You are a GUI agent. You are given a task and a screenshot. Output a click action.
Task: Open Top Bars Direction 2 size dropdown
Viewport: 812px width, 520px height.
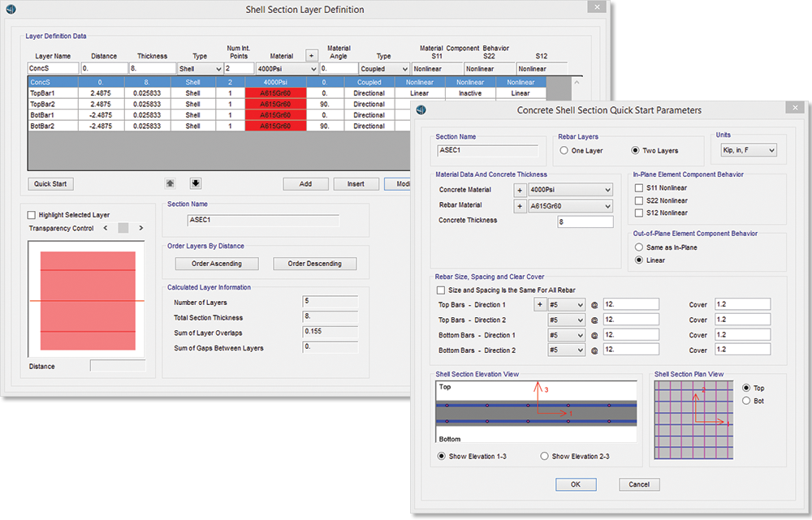pyautogui.click(x=566, y=320)
